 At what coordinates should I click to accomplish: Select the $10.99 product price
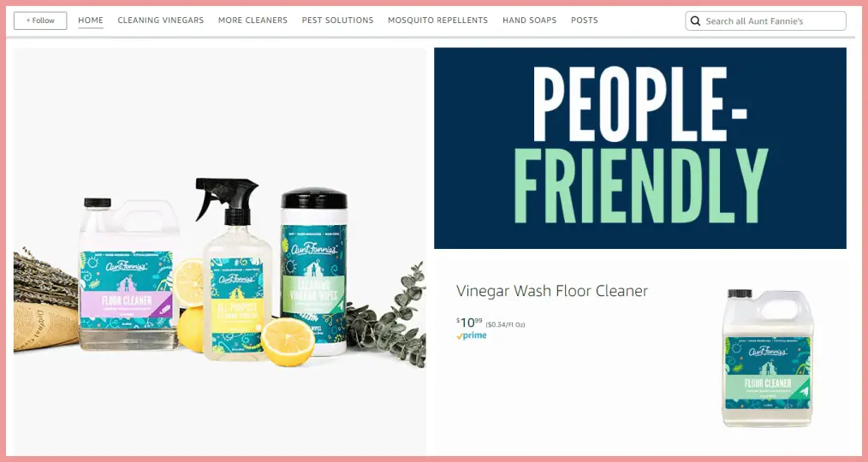pos(469,322)
